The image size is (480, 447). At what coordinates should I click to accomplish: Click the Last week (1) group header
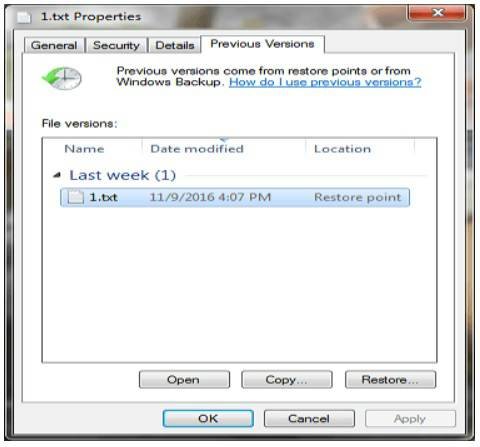click(122, 175)
